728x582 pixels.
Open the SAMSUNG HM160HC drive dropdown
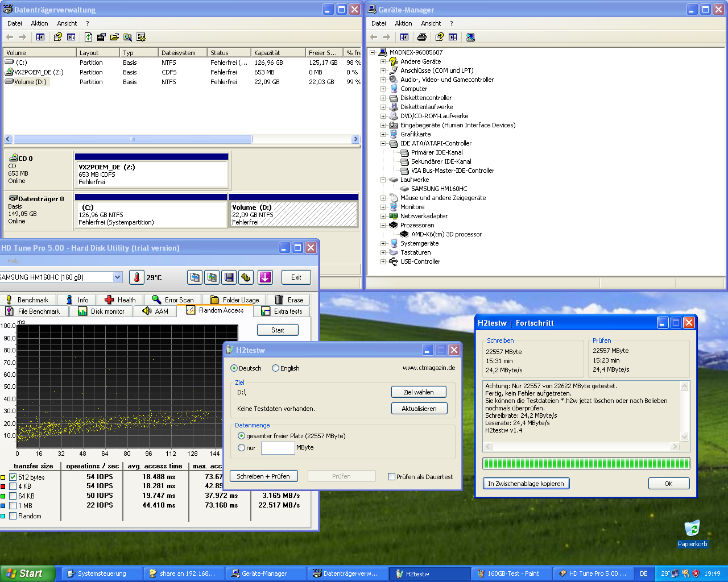tap(118, 277)
